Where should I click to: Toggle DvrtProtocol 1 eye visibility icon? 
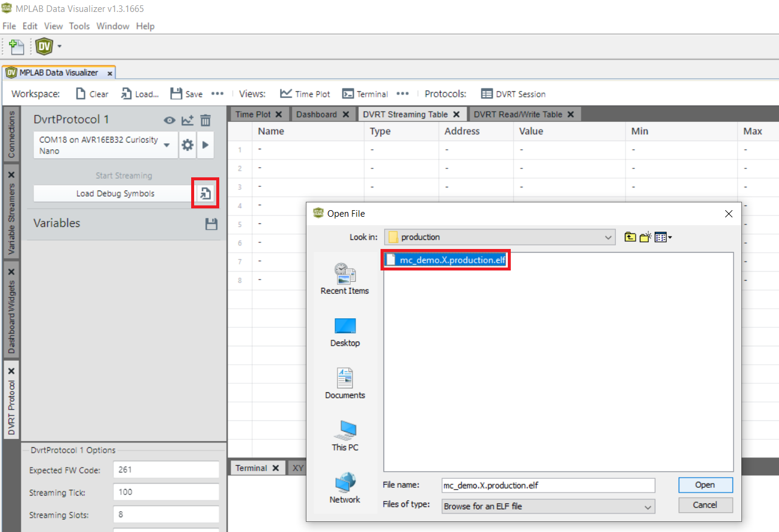coord(170,121)
